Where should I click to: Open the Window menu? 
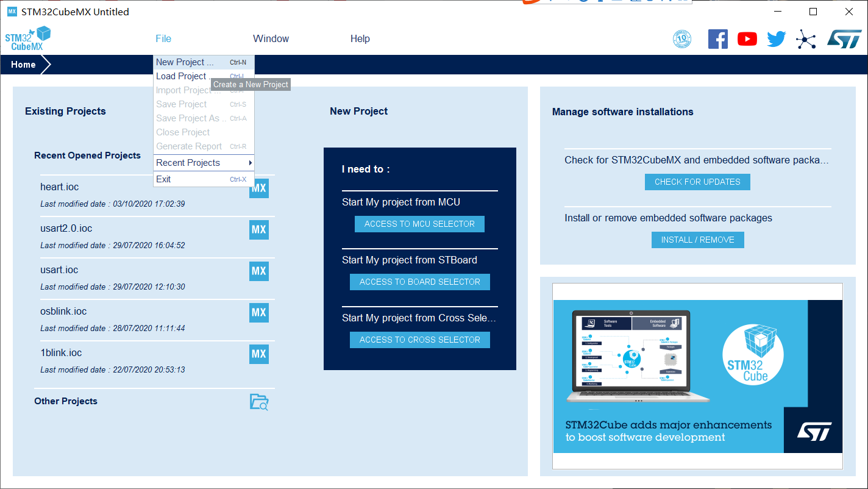[x=271, y=38]
